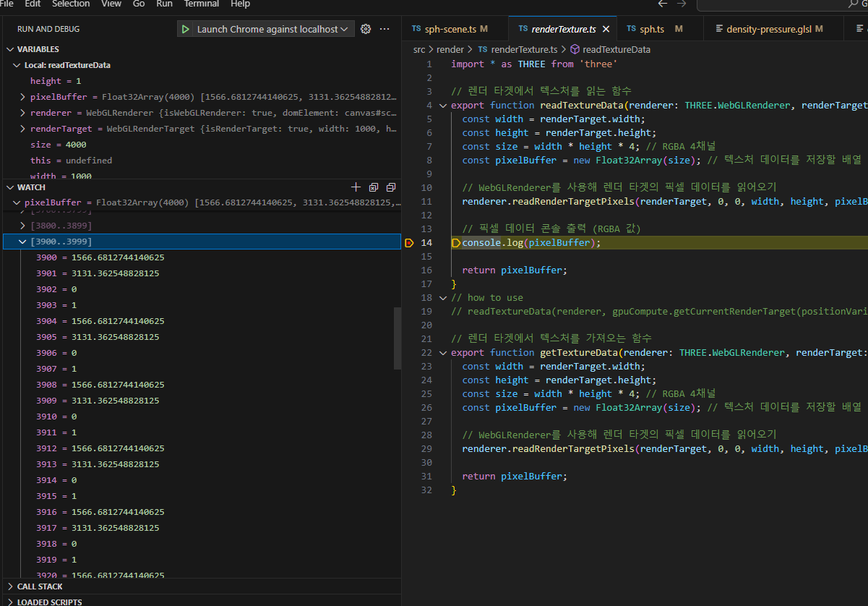Viewport: 868px width, 606px height.
Task: Click the RUN AND DEBUG panel title
Action: (48, 29)
